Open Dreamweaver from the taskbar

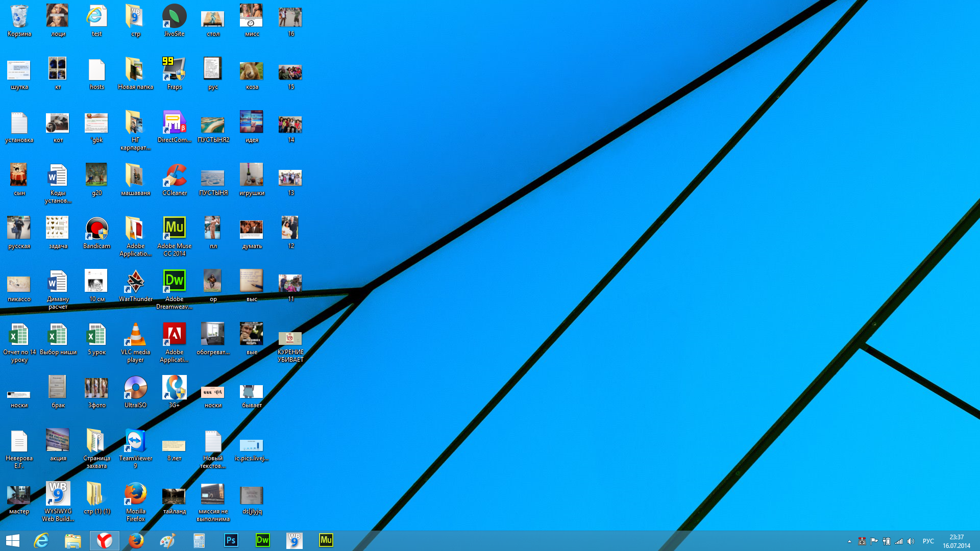262,540
